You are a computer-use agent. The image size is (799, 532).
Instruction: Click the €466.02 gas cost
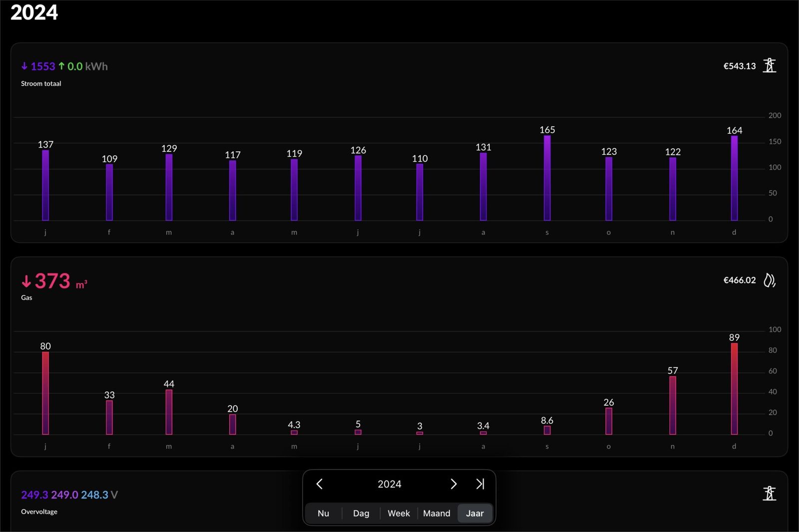pyautogui.click(x=740, y=280)
